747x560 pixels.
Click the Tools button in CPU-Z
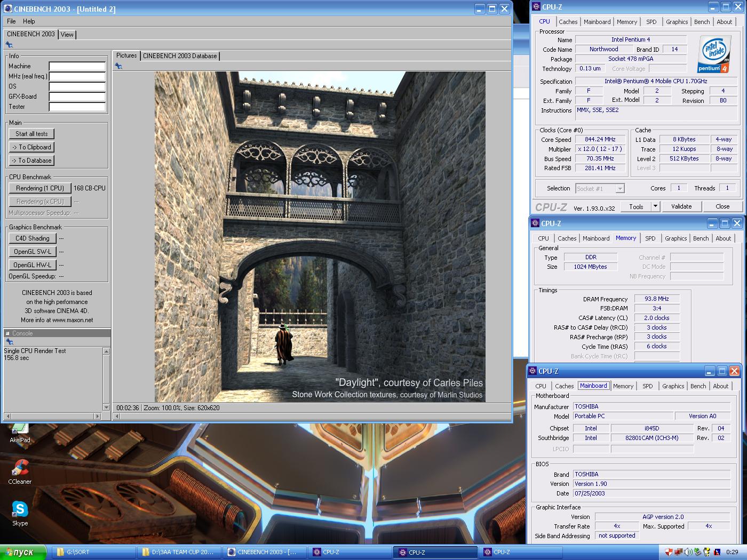pos(636,206)
